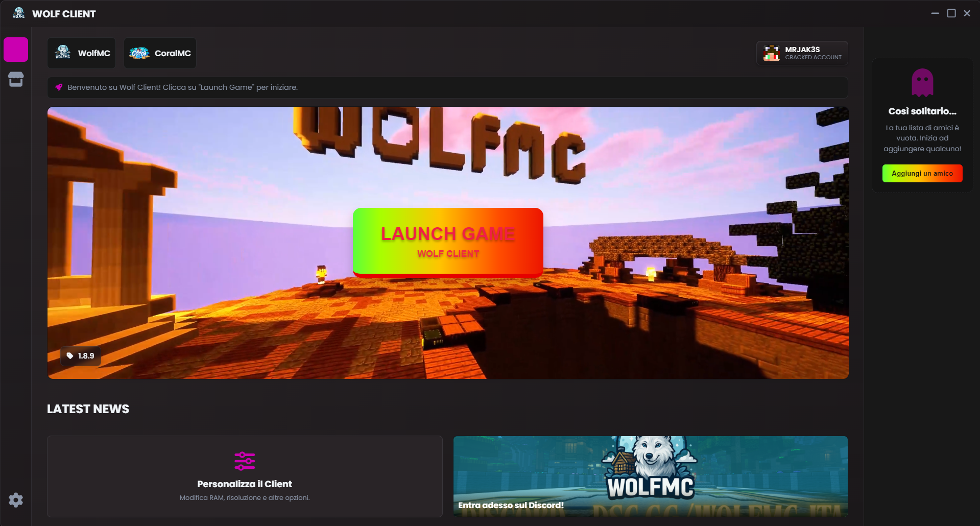Viewport: 980px width, 526px height.
Task: Click the sliders icon above Personalizza il Client
Action: click(245, 461)
